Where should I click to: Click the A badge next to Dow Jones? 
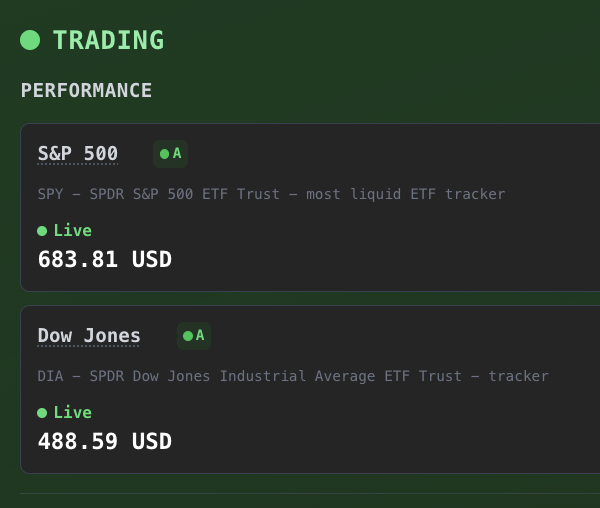click(x=195, y=336)
